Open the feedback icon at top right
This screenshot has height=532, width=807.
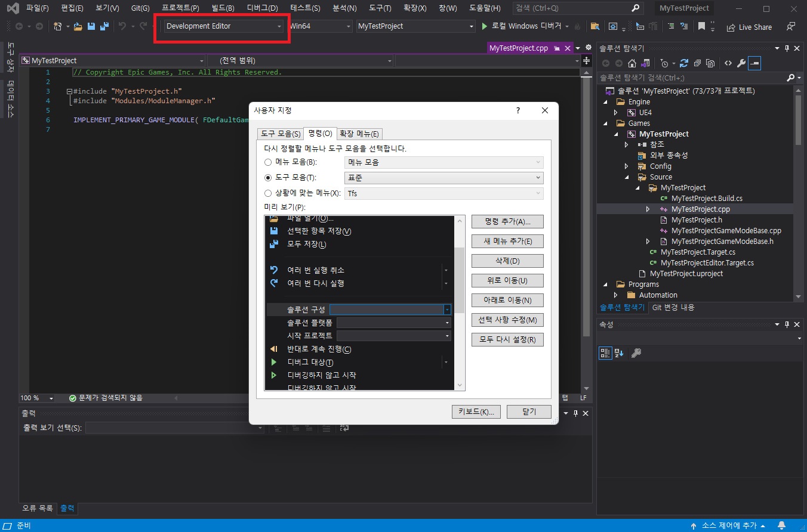pos(791,26)
